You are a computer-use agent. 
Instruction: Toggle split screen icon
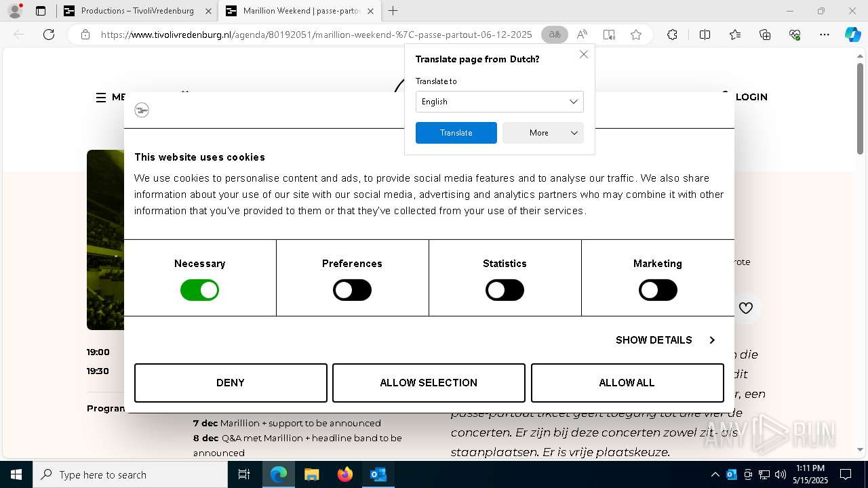705,35
